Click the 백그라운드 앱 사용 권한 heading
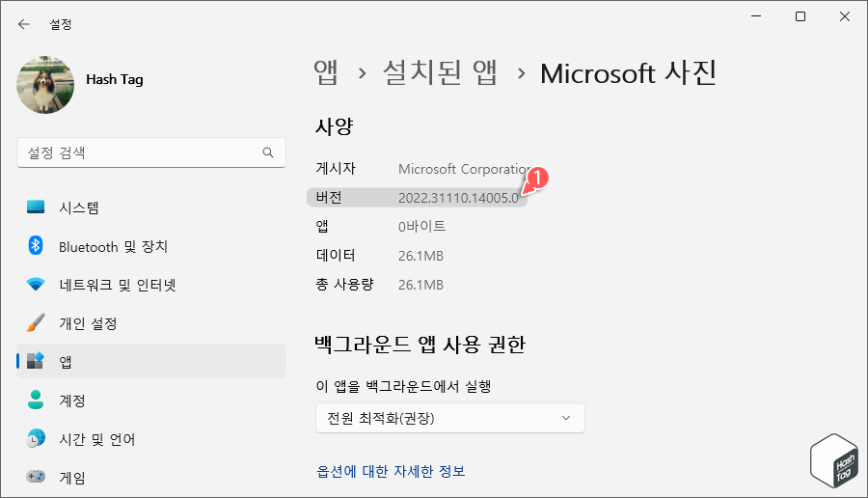This screenshot has width=868, height=498. [x=420, y=345]
